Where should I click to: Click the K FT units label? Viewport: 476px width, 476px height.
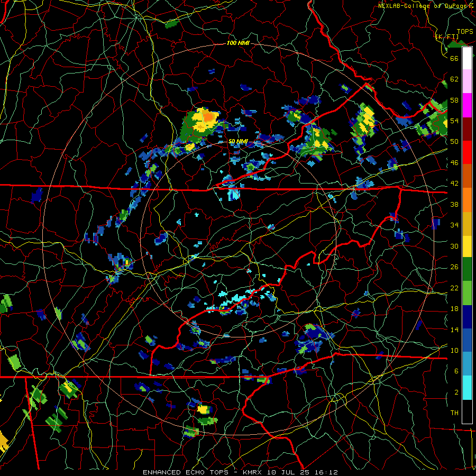click(447, 37)
